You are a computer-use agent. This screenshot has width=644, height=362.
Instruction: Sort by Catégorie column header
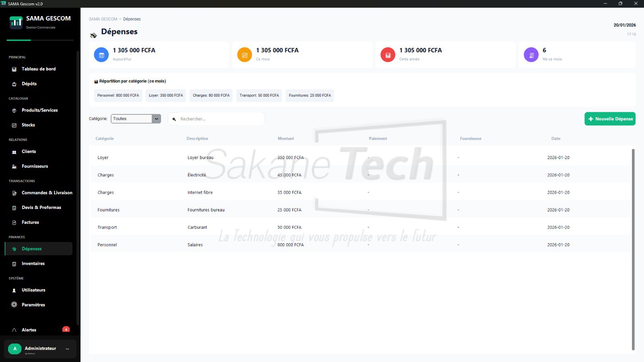click(x=105, y=139)
